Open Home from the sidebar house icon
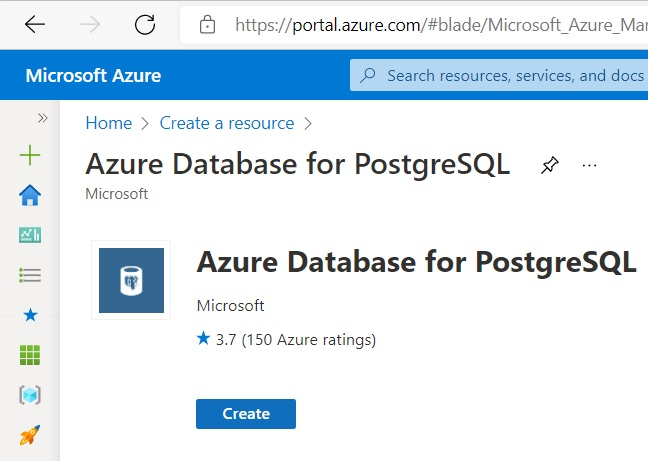 tap(30, 195)
